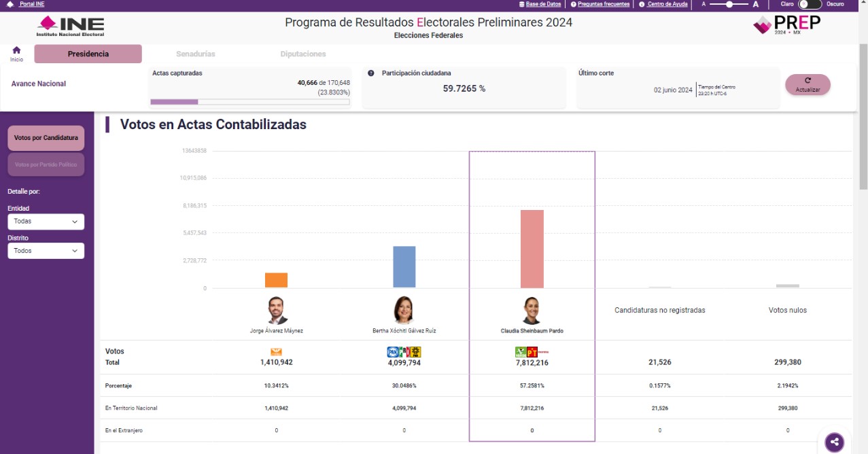The height and width of the screenshot is (454, 868).
Task: Click the Participación ciudadana help icon
Action: point(371,73)
